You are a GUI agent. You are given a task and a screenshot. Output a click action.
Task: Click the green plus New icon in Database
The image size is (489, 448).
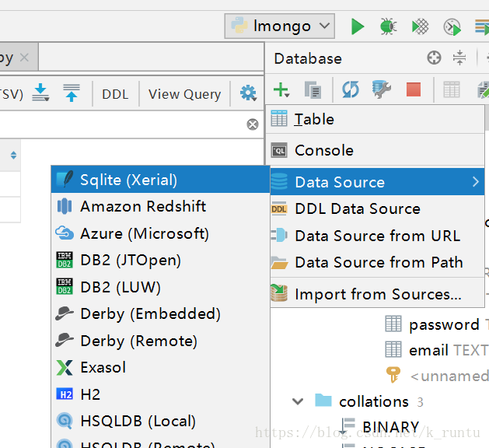tap(281, 90)
